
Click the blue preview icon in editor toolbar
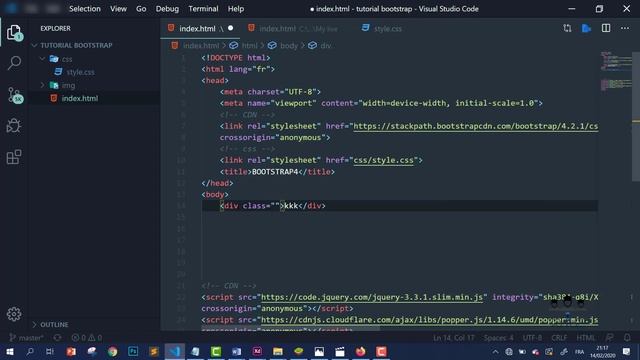(587, 28)
